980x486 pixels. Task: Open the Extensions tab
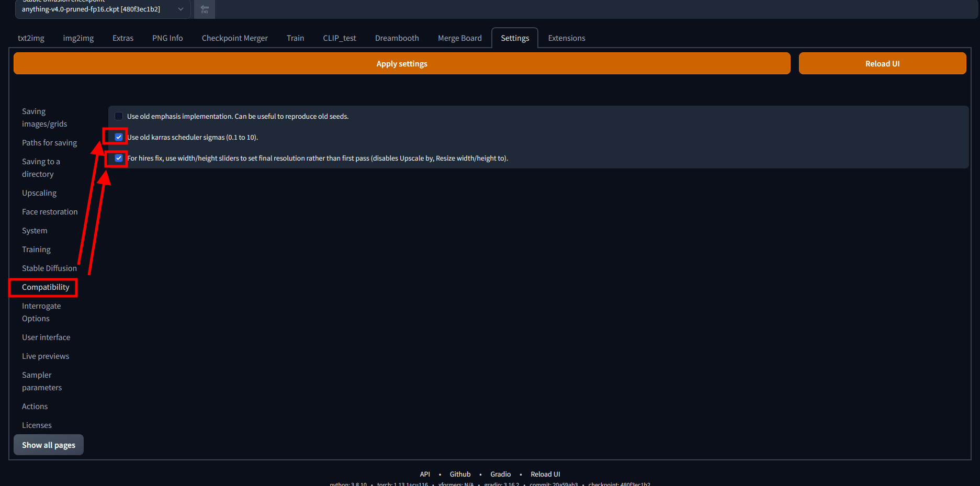coord(566,38)
